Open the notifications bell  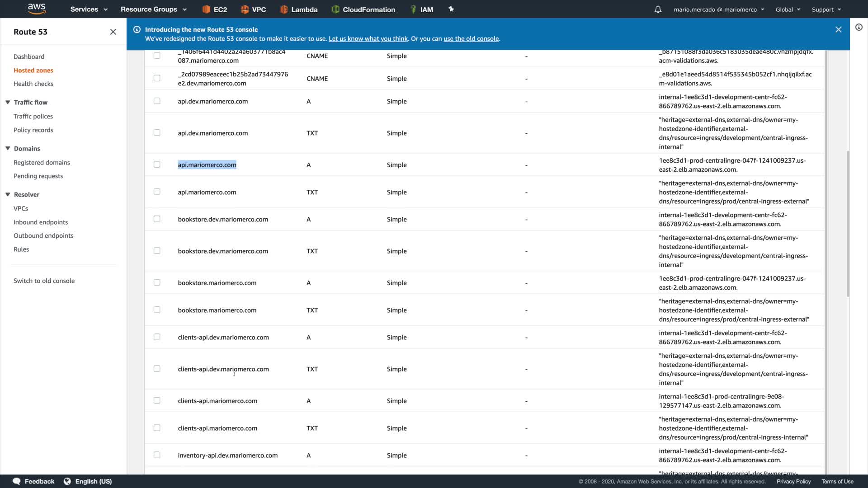click(658, 9)
